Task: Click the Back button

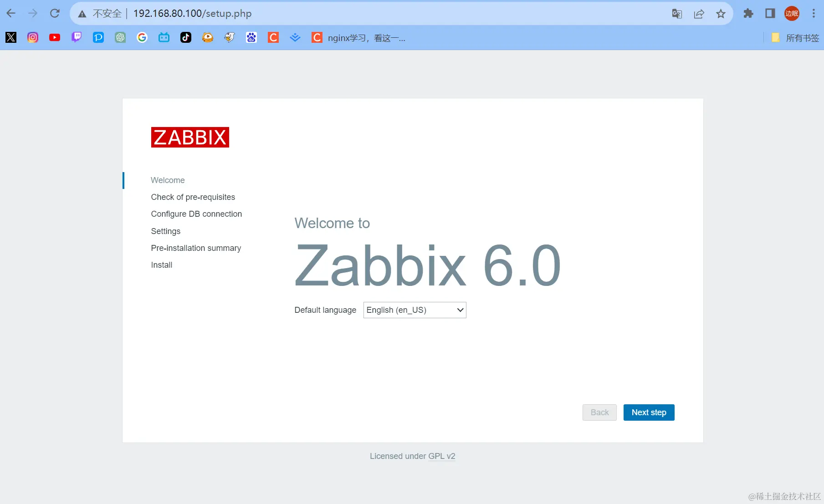Action: pos(599,412)
